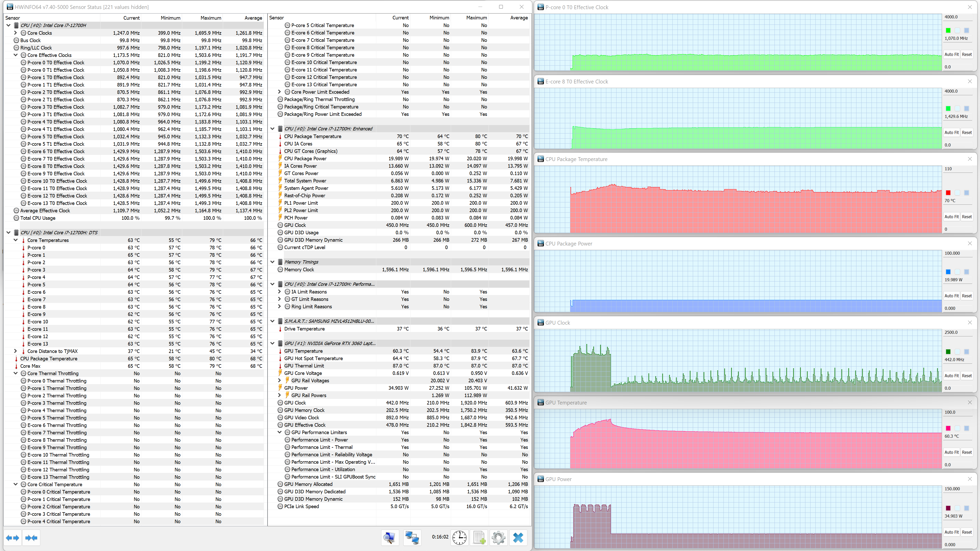Click green color swatch in P-core 0 graph
This screenshot has height=551, width=980.
pyautogui.click(x=948, y=30)
